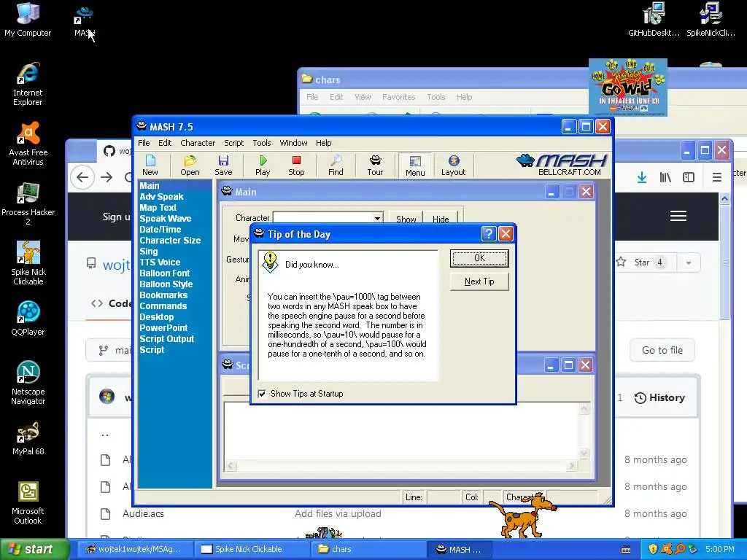Image resolution: width=747 pixels, height=560 pixels.
Task: Select the Microsoft Outlook desktop icon
Action: coord(28,503)
